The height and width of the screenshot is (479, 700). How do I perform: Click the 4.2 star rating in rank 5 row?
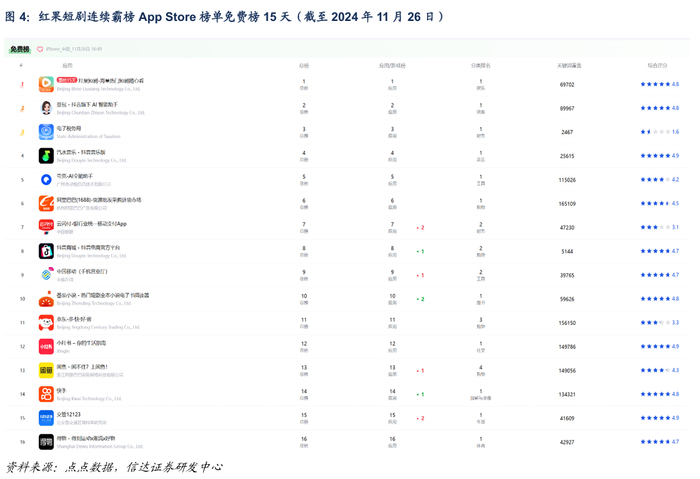(x=659, y=180)
